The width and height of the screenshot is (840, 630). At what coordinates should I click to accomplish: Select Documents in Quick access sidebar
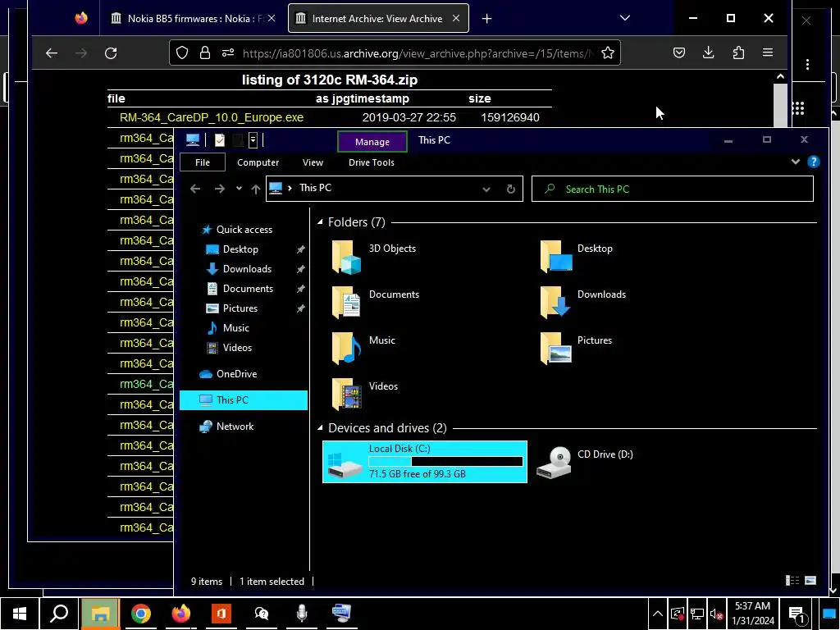(248, 289)
